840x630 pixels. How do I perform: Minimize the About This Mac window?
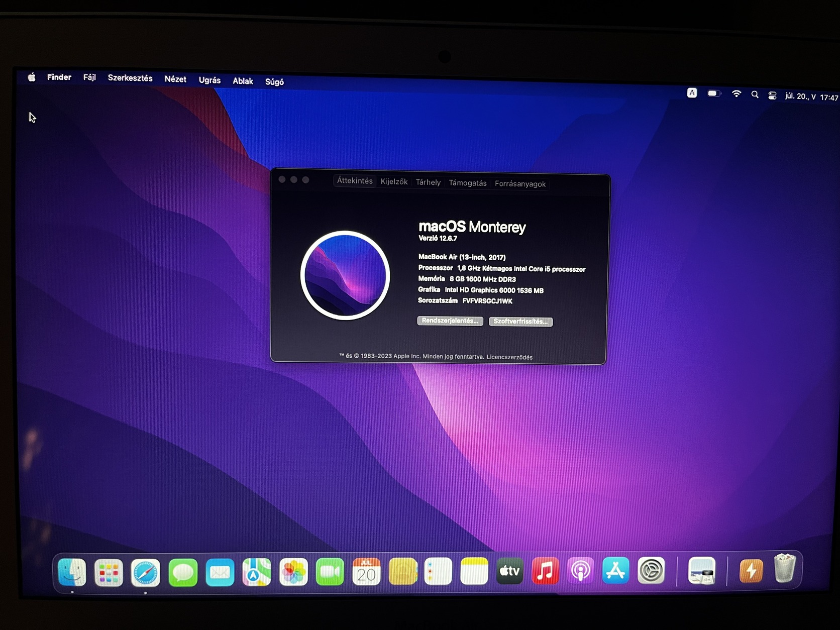point(294,180)
